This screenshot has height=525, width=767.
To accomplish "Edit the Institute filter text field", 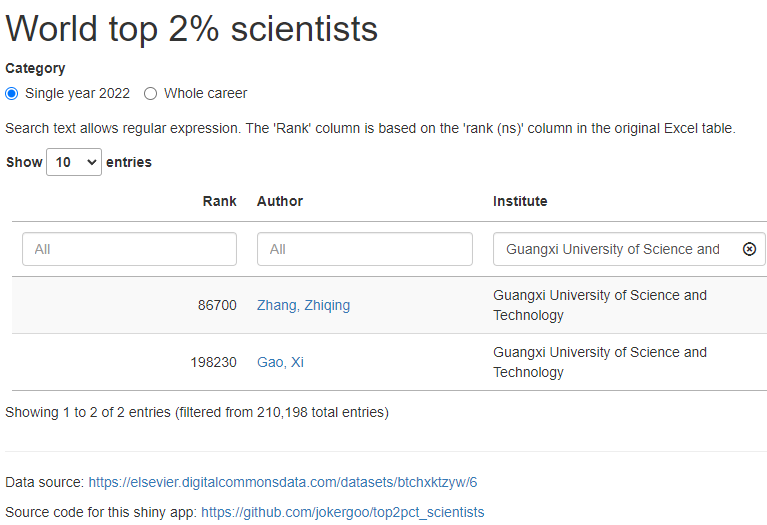I will 615,249.
